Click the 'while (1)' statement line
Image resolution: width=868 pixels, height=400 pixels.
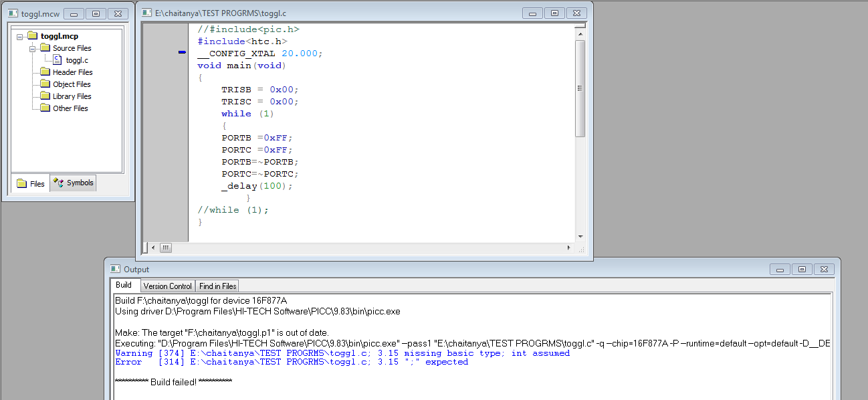(247, 114)
